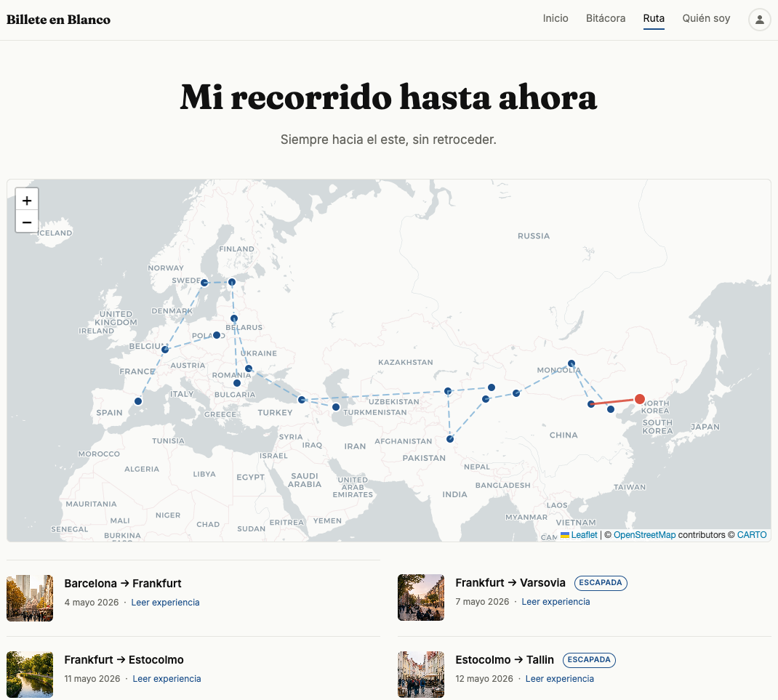Image resolution: width=778 pixels, height=700 pixels.
Task: Click the route marker near Afghanistan
Action: [449, 439]
